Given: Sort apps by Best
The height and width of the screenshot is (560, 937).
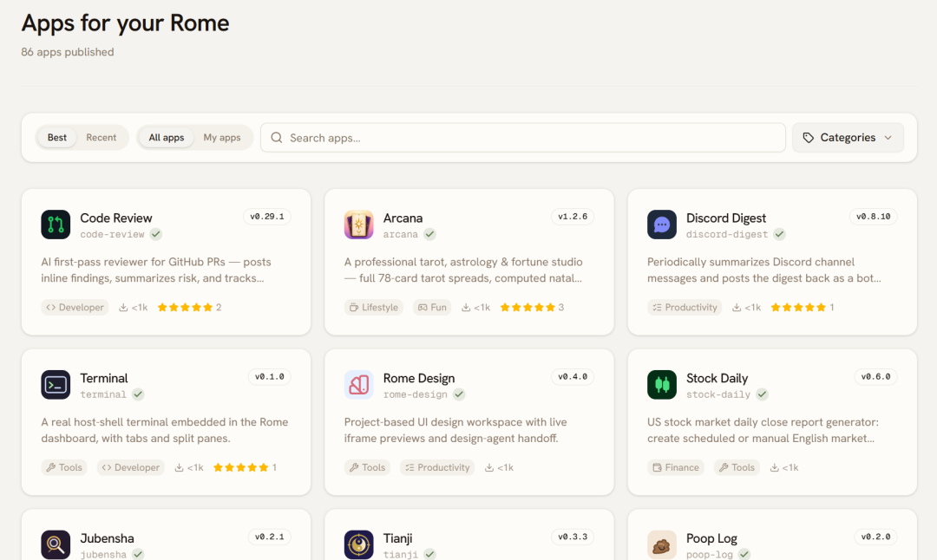Looking at the screenshot, I should pyautogui.click(x=56, y=137).
